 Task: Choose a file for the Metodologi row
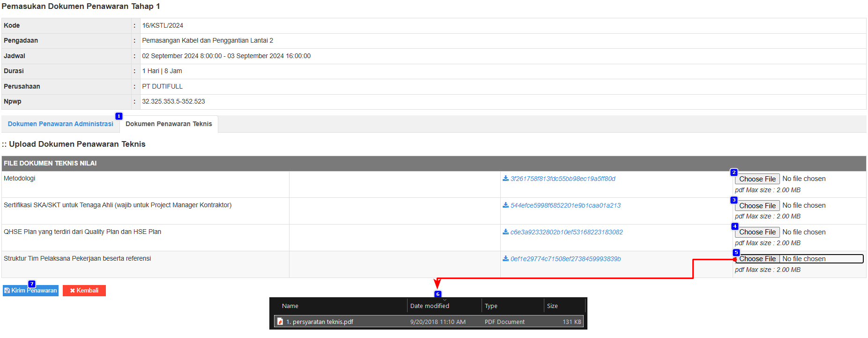(757, 179)
